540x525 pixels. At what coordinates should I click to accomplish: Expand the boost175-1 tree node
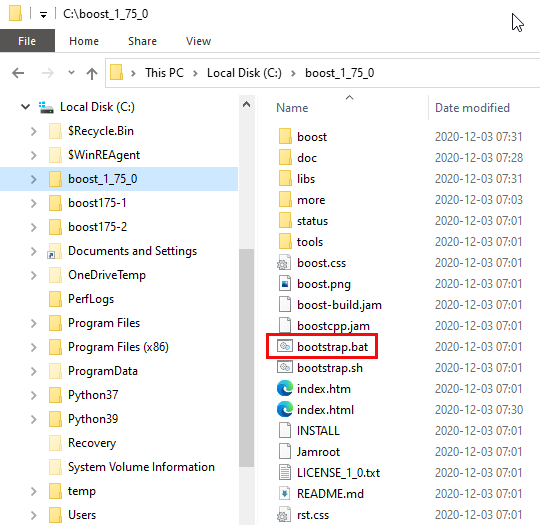[x=33, y=203]
